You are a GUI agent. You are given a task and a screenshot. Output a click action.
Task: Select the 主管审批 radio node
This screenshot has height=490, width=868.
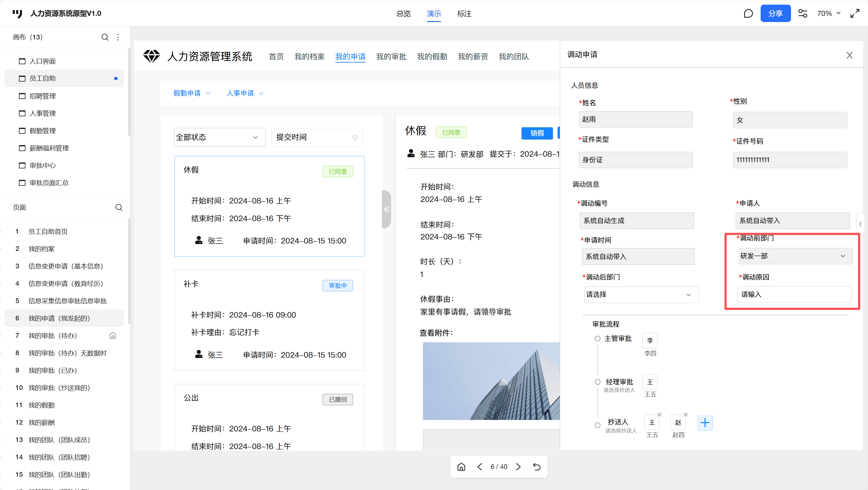(597, 338)
